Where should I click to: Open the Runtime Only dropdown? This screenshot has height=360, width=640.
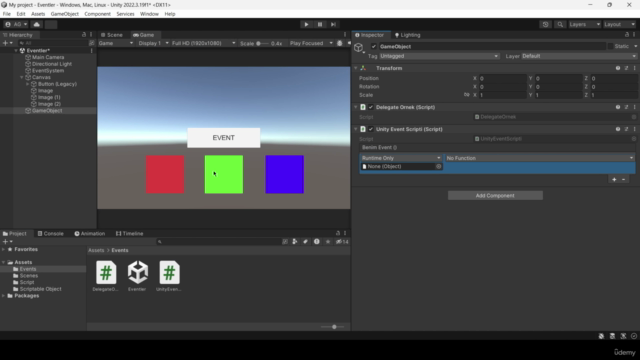[x=401, y=158]
